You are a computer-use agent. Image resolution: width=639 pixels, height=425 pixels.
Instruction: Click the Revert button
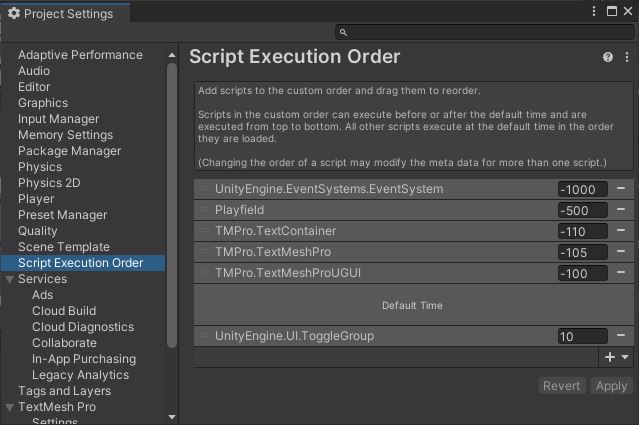point(562,385)
